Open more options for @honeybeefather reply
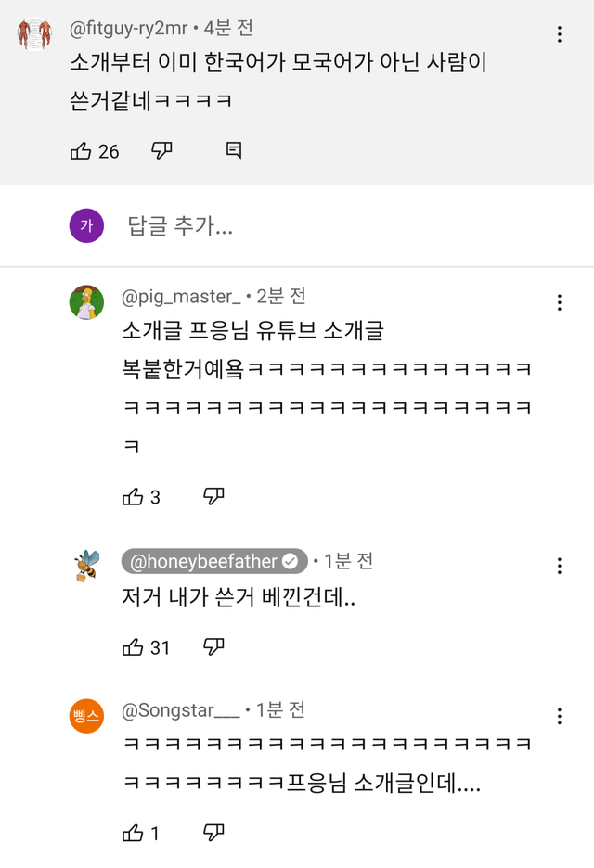The image size is (594, 868). point(560,566)
